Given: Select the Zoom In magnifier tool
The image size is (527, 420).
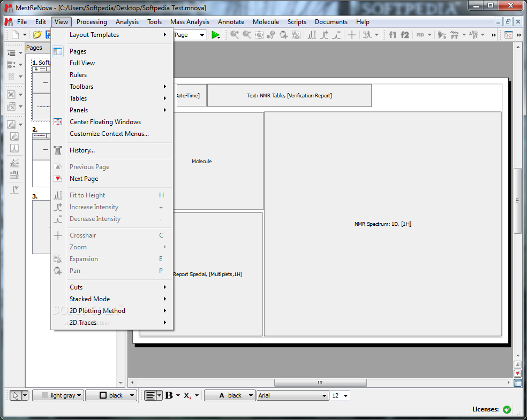Looking at the screenshot, I should click(235, 35).
